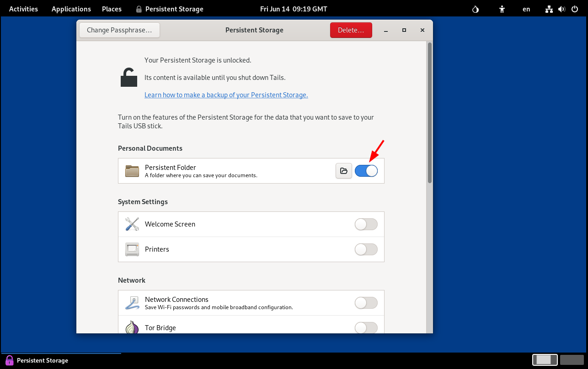Disable the Persistent Folder toggle
Image resolution: width=588 pixels, height=369 pixels.
tap(366, 171)
